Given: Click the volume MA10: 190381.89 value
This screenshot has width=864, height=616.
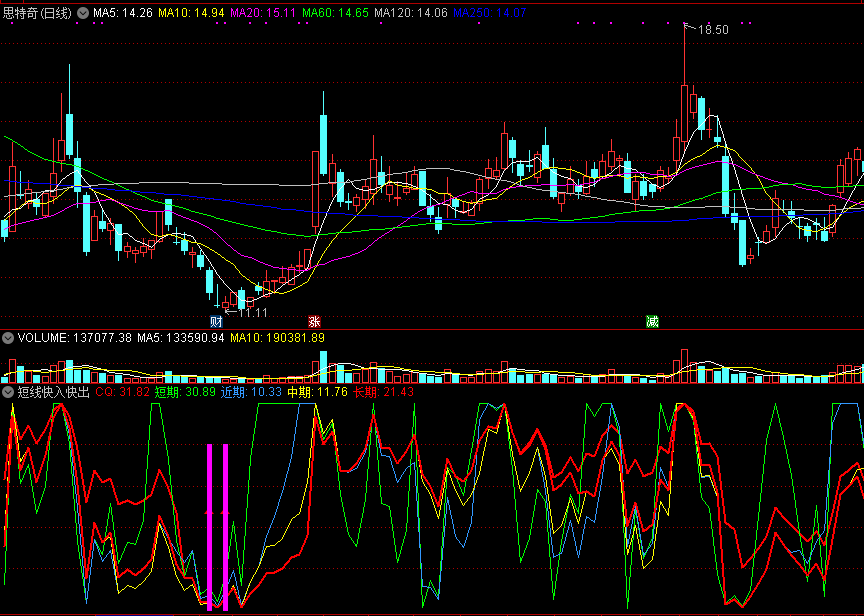Looking at the screenshot, I should pos(278,338).
